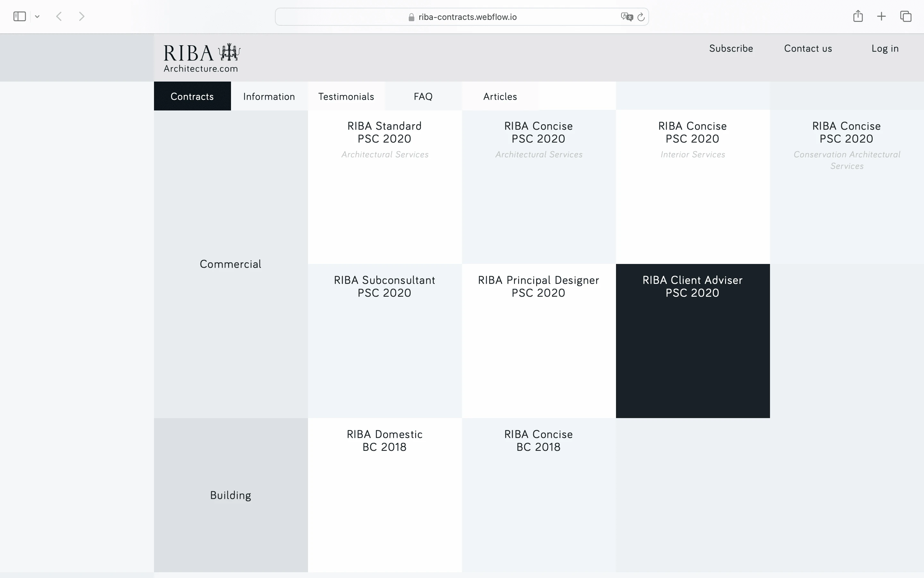Click the RIBA Architecture.com logo
Image resolution: width=924 pixels, height=578 pixels.
pyautogui.click(x=202, y=58)
